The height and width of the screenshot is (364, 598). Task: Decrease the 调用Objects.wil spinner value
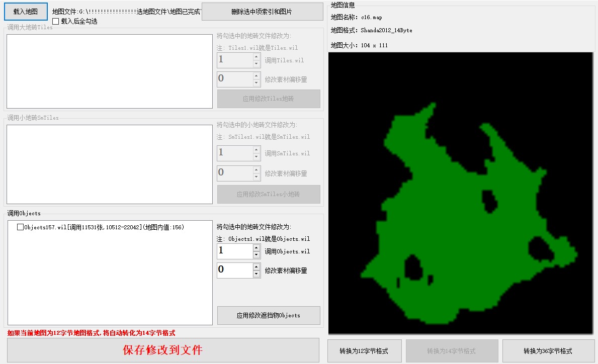tap(257, 255)
